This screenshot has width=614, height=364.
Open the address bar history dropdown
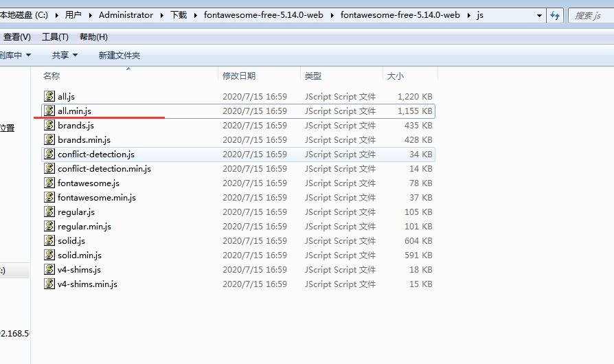pyautogui.click(x=539, y=16)
